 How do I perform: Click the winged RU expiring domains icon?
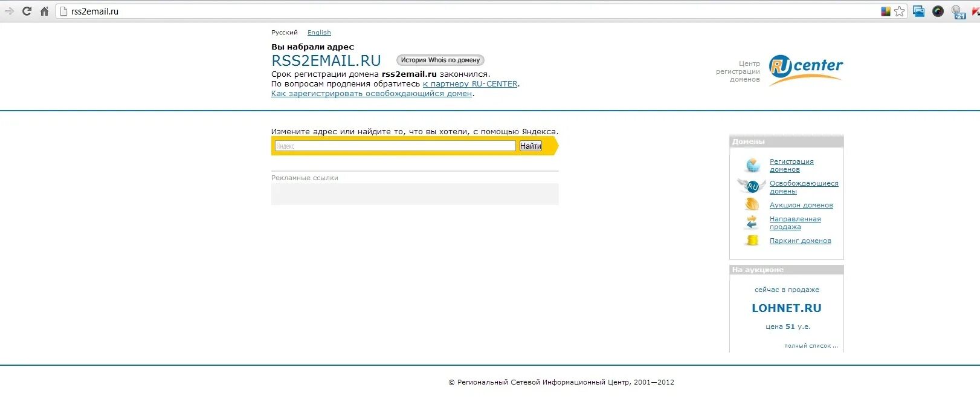coord(752,186)
